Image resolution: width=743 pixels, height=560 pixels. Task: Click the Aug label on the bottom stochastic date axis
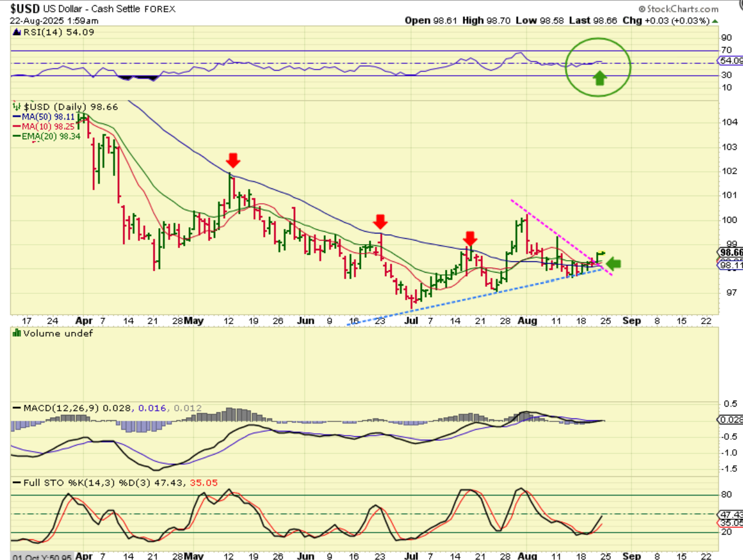(x=527, y=557)
